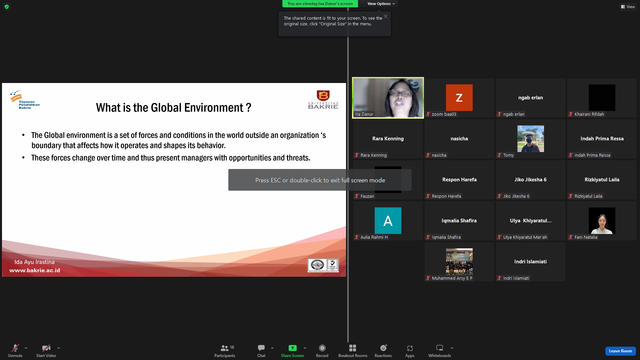Click the Universitas Bakrie logo on the slide
The width and height of the screenshot is (640, 360).
(323, 100)
